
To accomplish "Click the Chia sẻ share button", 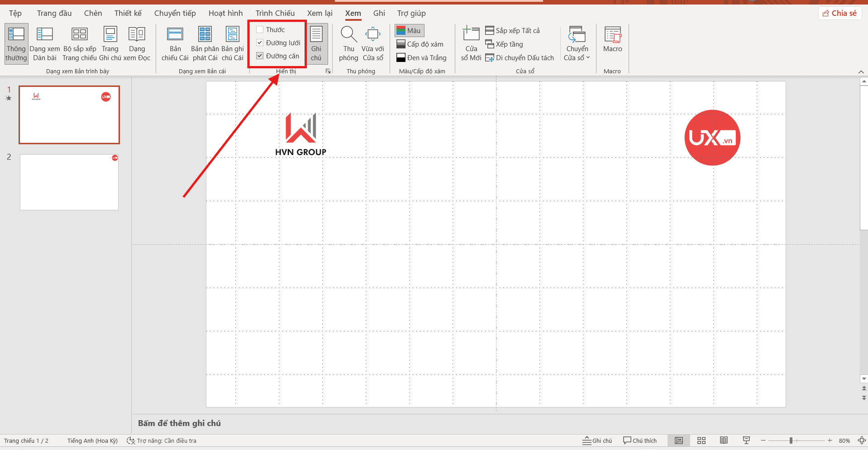I will (839, 13).
